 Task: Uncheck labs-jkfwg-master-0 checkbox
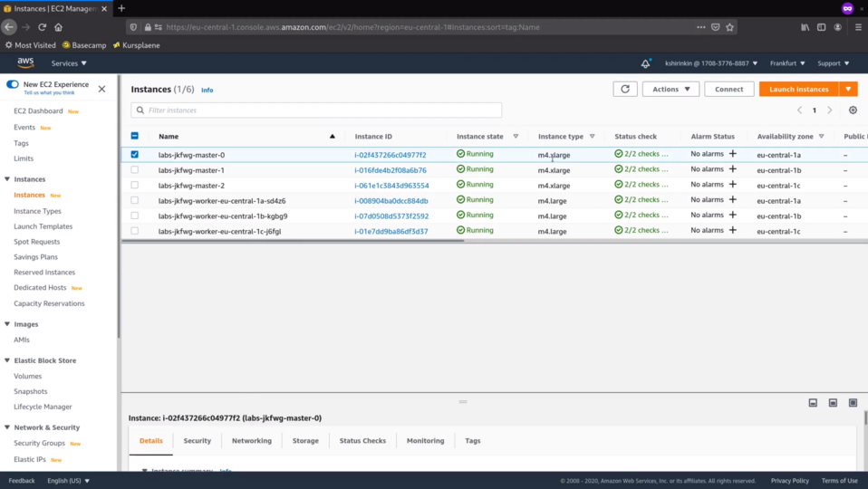point(134,154)
